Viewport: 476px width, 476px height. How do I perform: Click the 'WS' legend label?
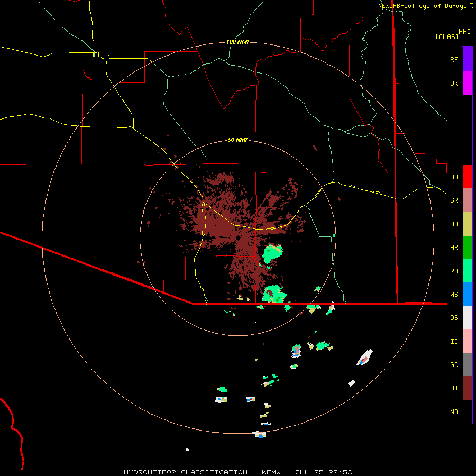click(x=454, y=294)
